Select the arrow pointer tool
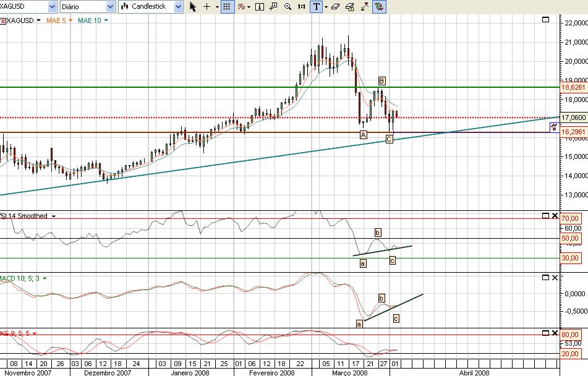This screenshot has height=376, width=588. (193, 7)
